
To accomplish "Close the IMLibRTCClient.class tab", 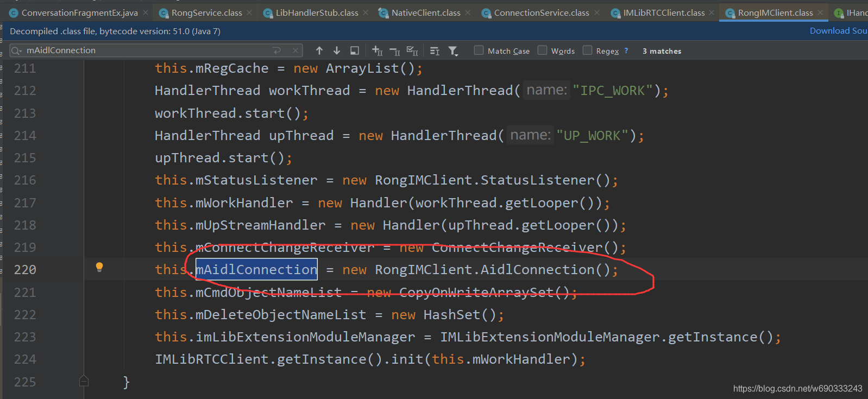I will [712, 12].
